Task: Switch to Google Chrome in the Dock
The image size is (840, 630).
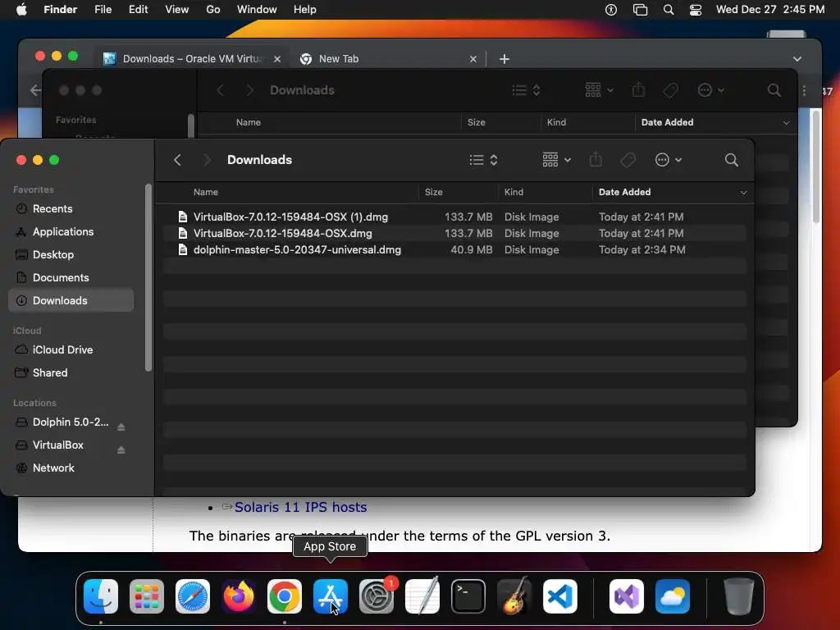Action: (285, 596)
